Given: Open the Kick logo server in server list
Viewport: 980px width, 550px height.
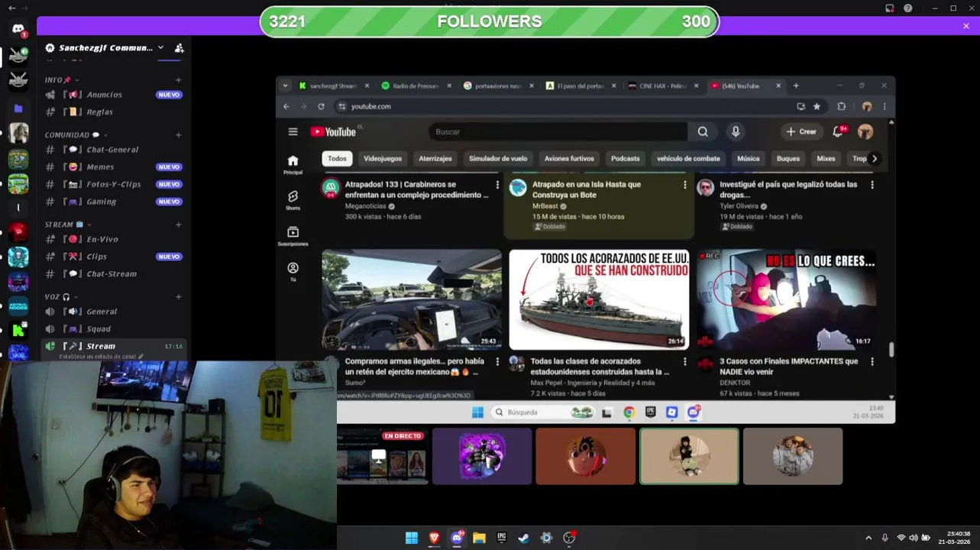Looking at the screenshot, I should tap(18, 330).
